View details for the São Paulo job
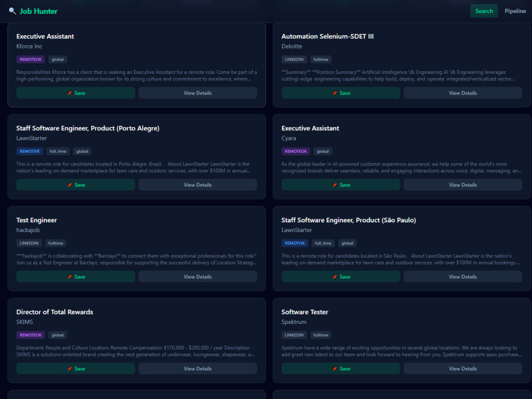The image size is (532, 399). [x=463, y=277]
